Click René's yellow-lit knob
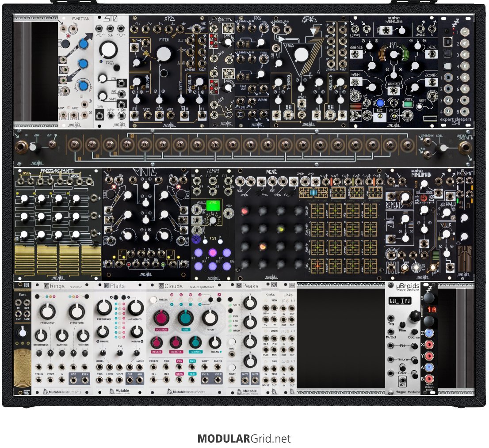The image size is (489, 448). (280, 230)
